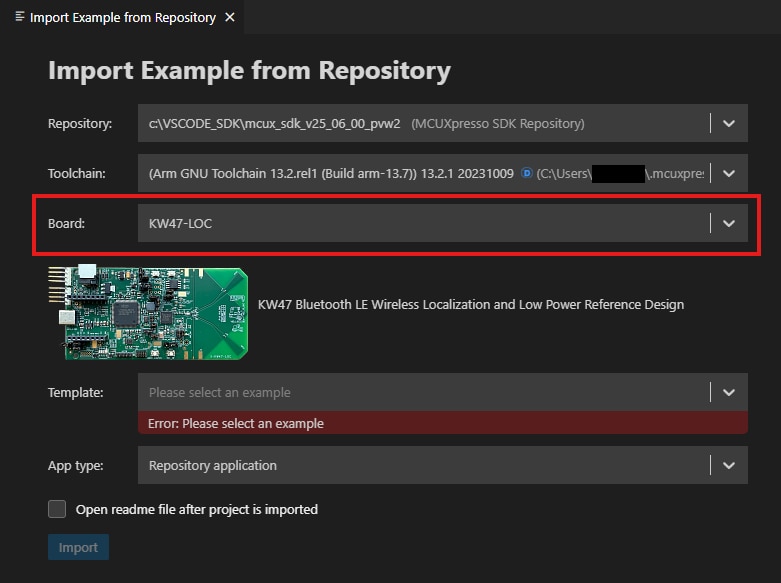Viewport: 781px width, 583px height.
Task: Click the 'Open readme file after project is imported' label
Action: (197, 509)
